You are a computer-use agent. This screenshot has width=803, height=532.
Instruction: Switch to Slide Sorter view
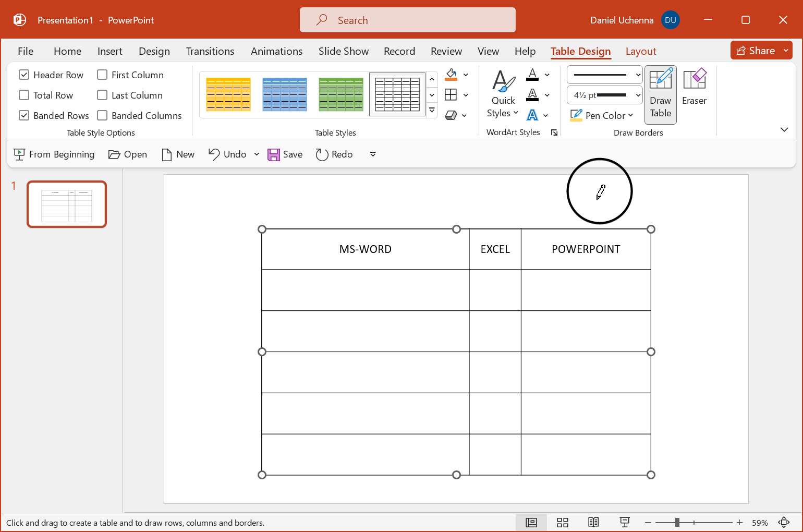point(562,523)
